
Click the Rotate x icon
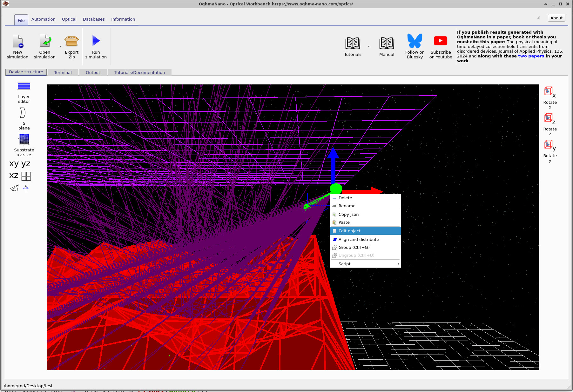tap(549, 91)
